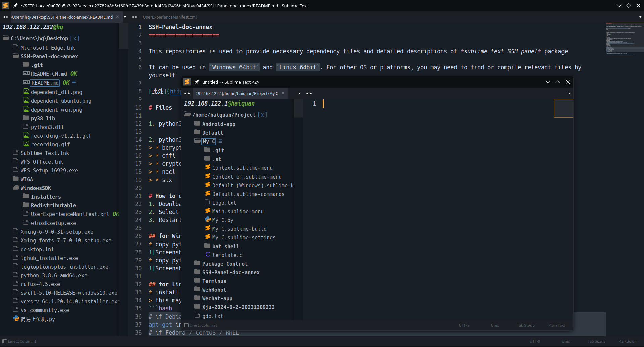Screen dimensions: 644x347
Task: Select vs_community.exe file
Action: pos(45,310)
